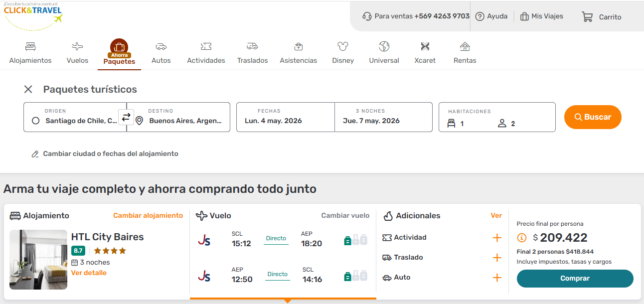Click the swap origin and destination arrows
The height and width of the screenshot is (304, 644).
point(126,117)
